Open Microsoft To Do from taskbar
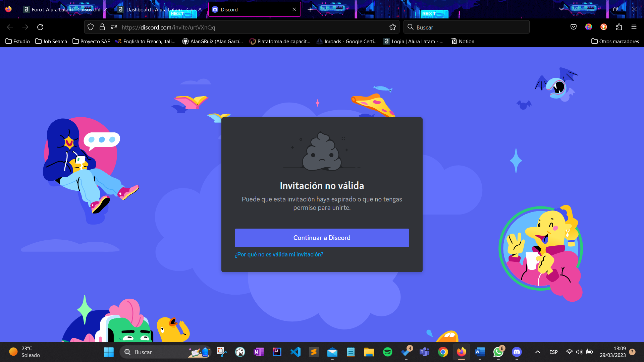This screenshot has height=362, width=644. 406,352
